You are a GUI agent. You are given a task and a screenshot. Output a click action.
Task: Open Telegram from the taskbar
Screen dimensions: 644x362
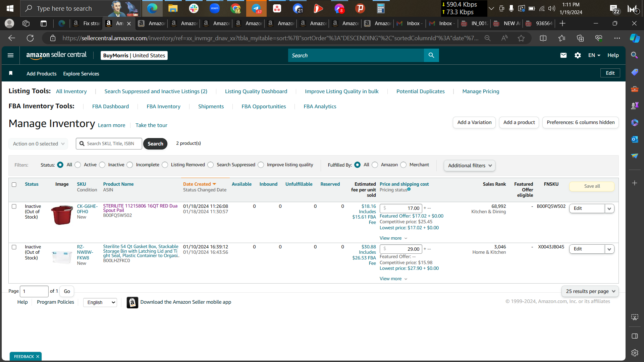coord(256,8)
